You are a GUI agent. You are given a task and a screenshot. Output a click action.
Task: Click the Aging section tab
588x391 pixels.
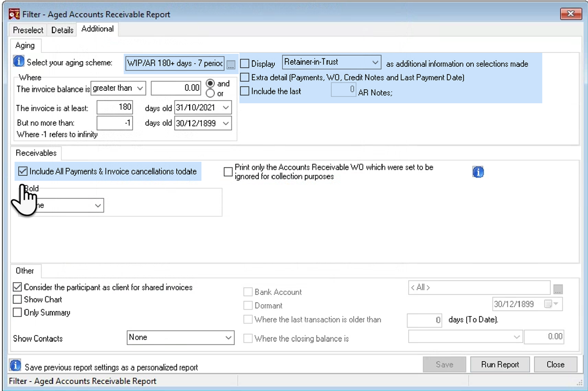tap(25, 45)
